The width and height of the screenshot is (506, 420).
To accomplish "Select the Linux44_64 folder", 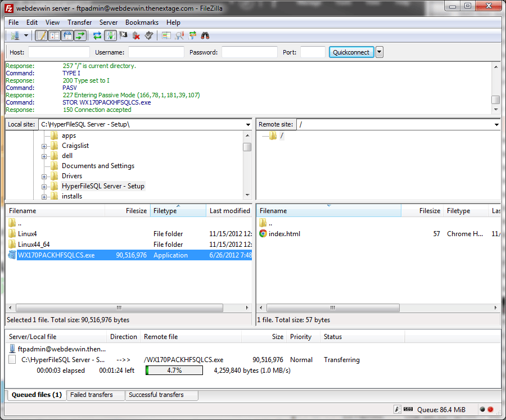I will point(34,245).
